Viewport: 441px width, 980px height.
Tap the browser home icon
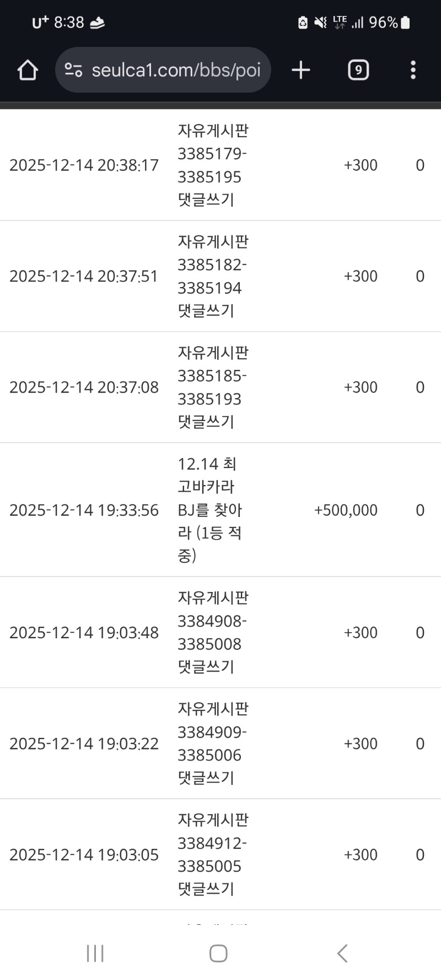[x=28, y=70]
